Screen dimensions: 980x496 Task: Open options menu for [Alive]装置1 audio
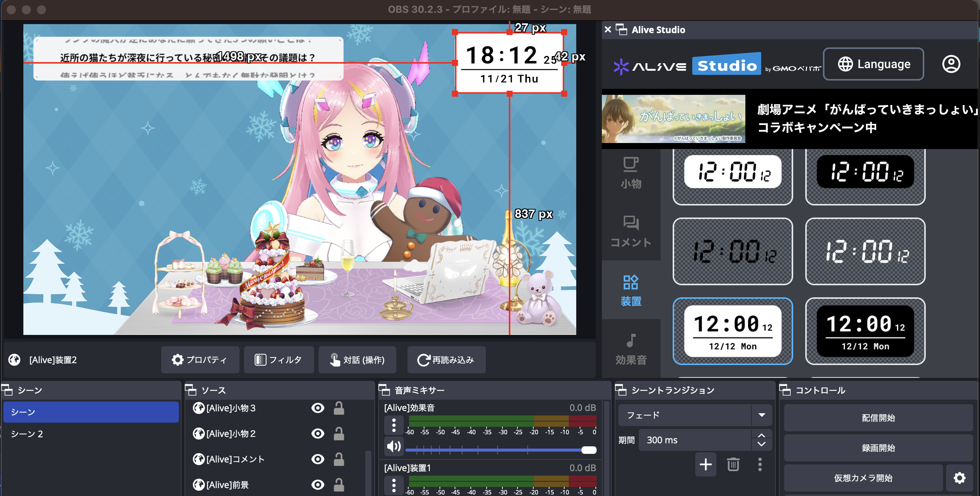394,485
